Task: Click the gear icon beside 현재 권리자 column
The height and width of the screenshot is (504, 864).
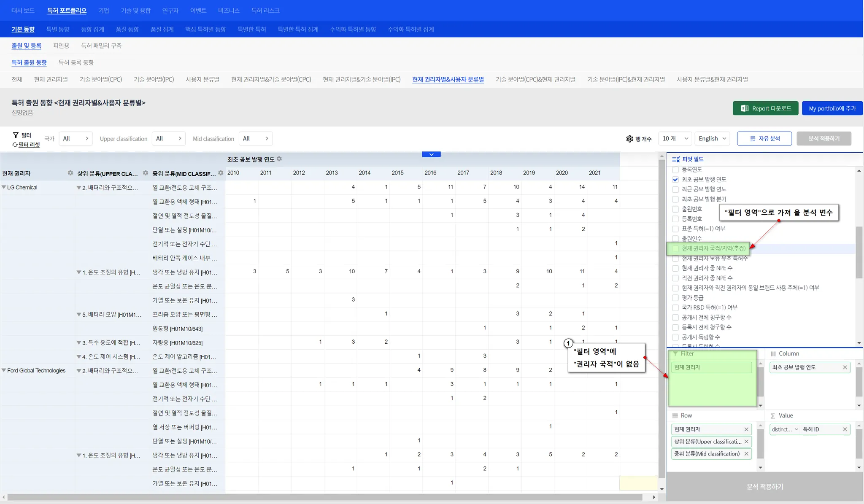Action: (x=70, y=173)
